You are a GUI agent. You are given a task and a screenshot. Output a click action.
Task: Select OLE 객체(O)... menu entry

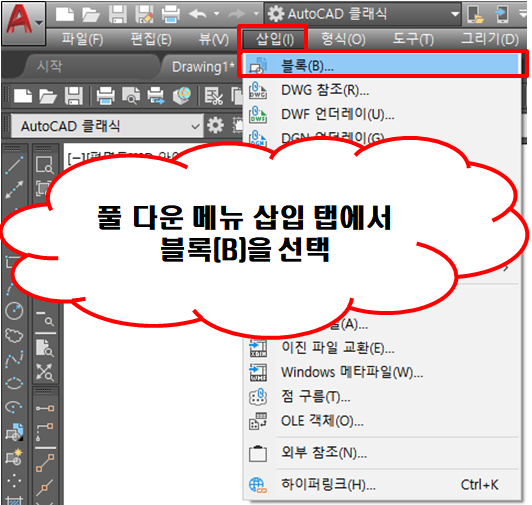(382, 421)
